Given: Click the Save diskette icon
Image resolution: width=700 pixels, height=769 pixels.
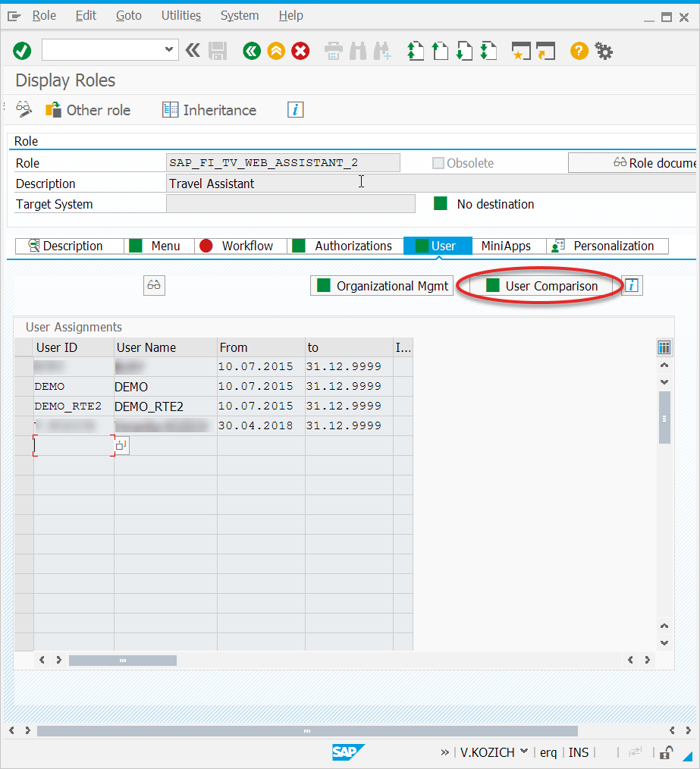Looking at the screenshot, I should tap(218, 51).
